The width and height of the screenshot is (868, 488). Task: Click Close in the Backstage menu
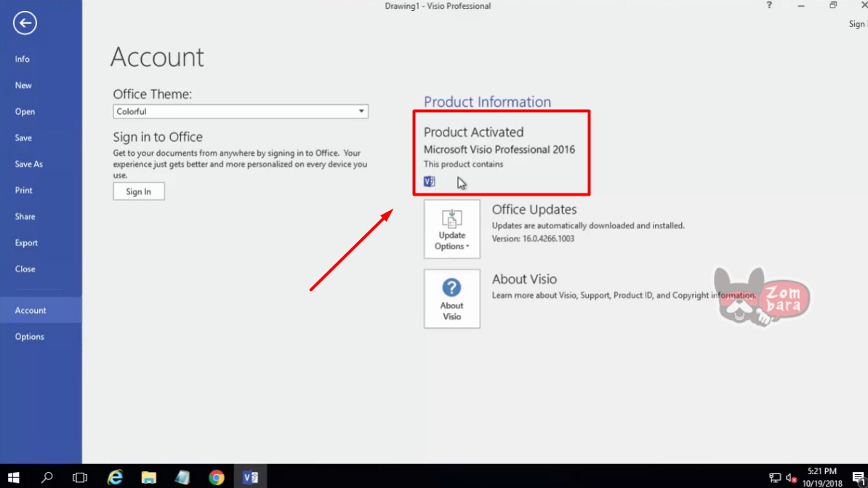pos(25,268)
